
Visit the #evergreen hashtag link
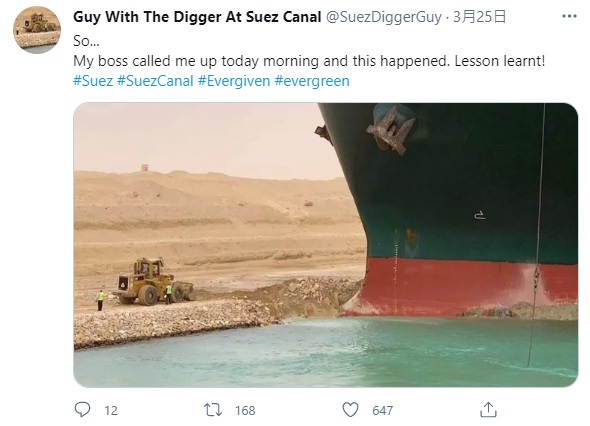coord(312,81)
